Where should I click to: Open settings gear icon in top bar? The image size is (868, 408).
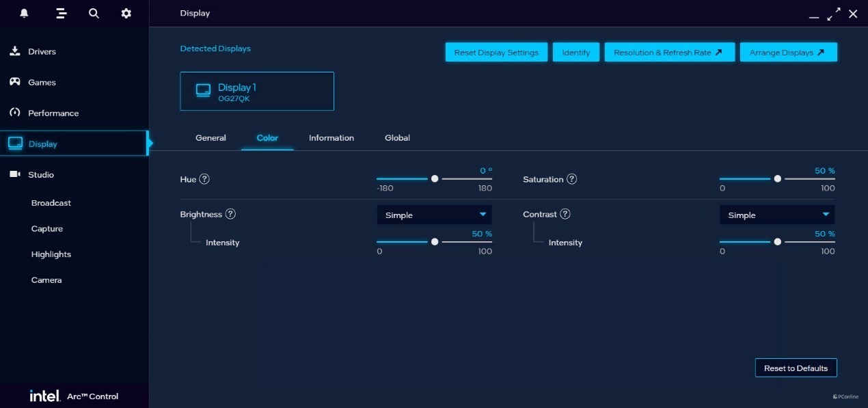coord(126,14)
